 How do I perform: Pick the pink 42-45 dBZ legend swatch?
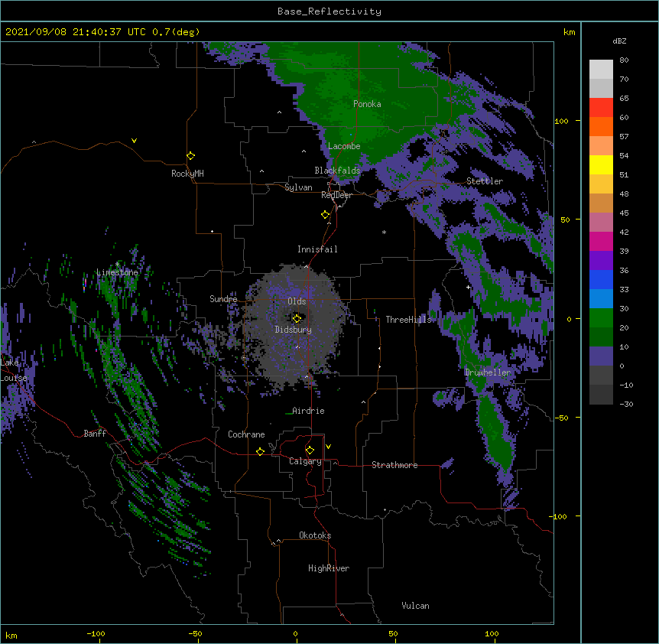point(601,223)
